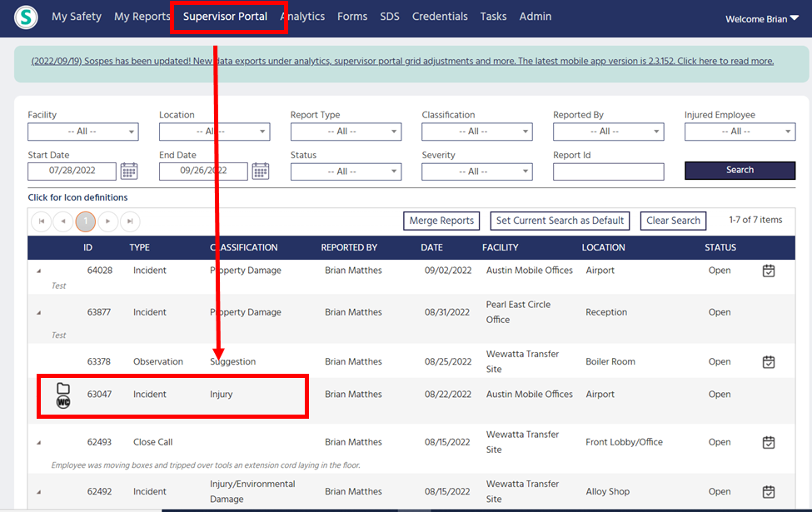Open the Reported By dropdown
812x512 pixels.
[x=609, y=132]
